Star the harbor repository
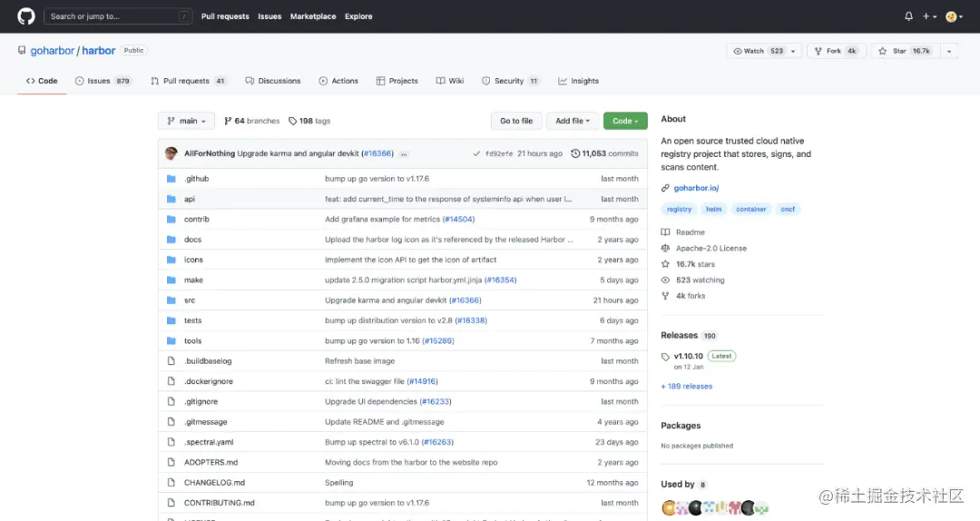Viewport: 980px width, 521px height. 906,51
